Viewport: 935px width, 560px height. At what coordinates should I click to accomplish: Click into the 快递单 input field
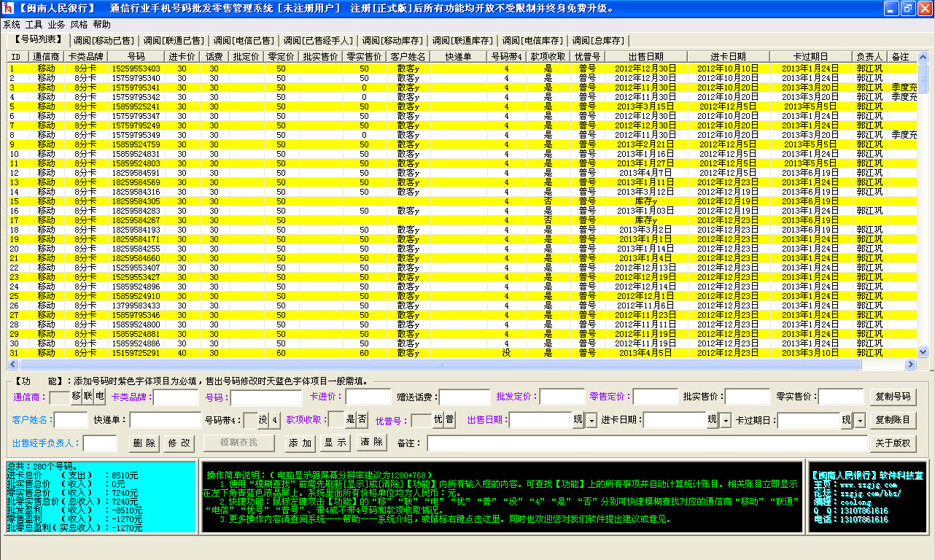coord(166,420)
